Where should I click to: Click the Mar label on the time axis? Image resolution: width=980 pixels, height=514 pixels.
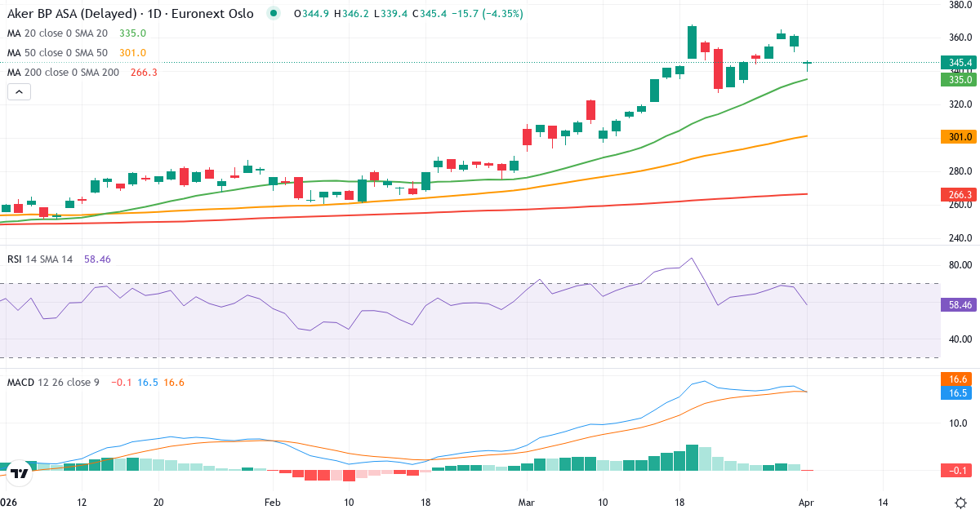click(527, 503)
